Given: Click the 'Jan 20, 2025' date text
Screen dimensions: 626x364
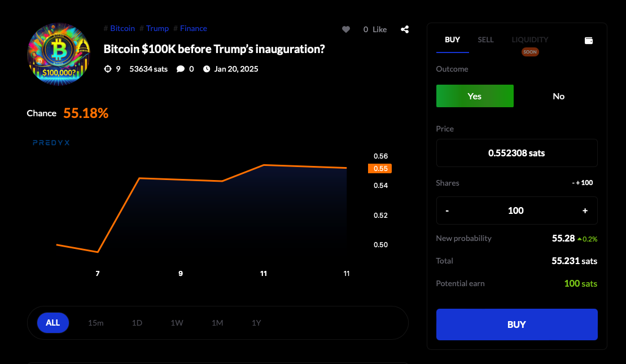Looking at the screenshot, I should click(x=237, y=69).
